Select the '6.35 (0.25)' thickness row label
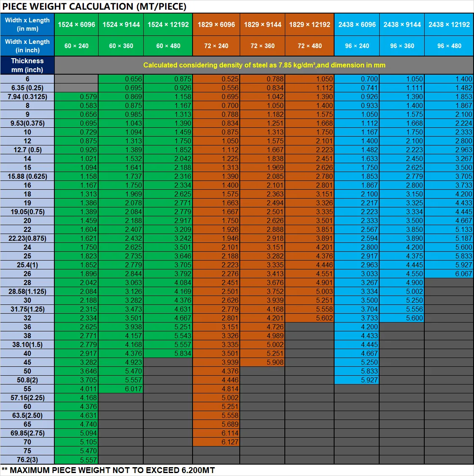The image size is (474, 476). coord(27,88)
